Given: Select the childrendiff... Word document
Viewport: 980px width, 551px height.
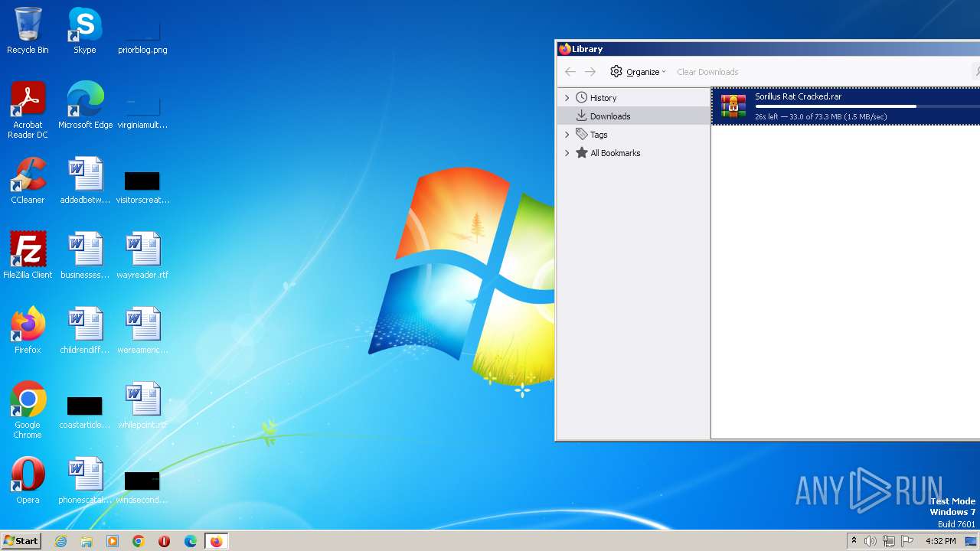Looking at the screenshot, I should pyautogui.click(x=85, y=331).
